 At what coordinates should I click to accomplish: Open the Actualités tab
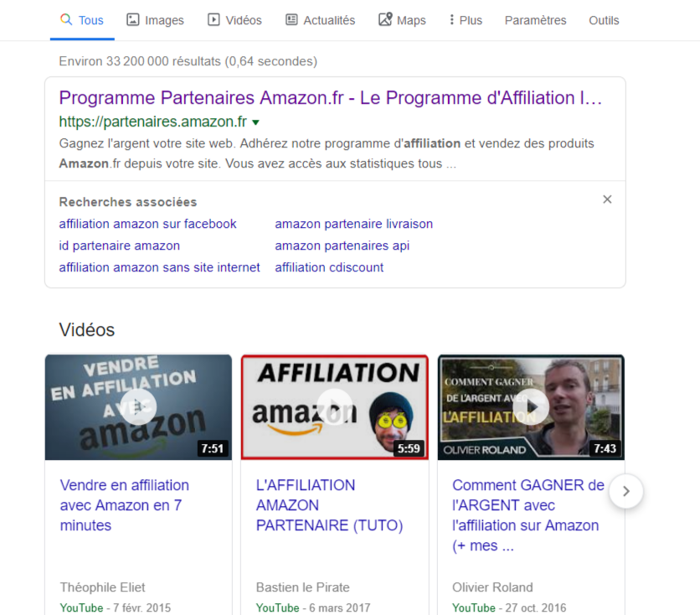[x=321, y=20]
